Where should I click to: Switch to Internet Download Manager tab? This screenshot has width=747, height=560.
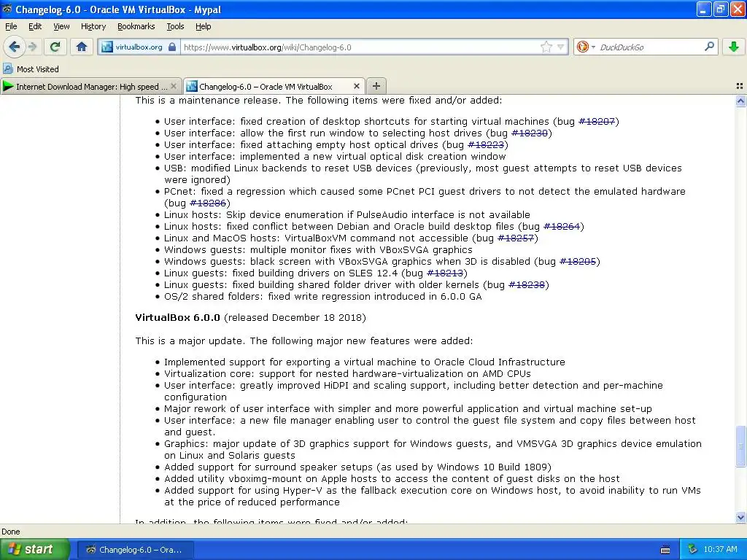pos(91,86)
